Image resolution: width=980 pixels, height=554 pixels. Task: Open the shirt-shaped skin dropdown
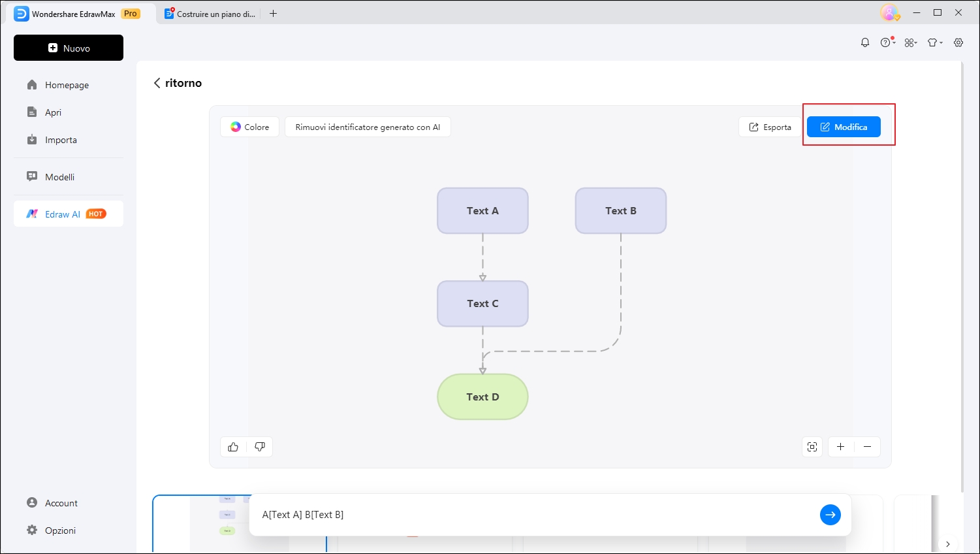(x=934, y=42)
